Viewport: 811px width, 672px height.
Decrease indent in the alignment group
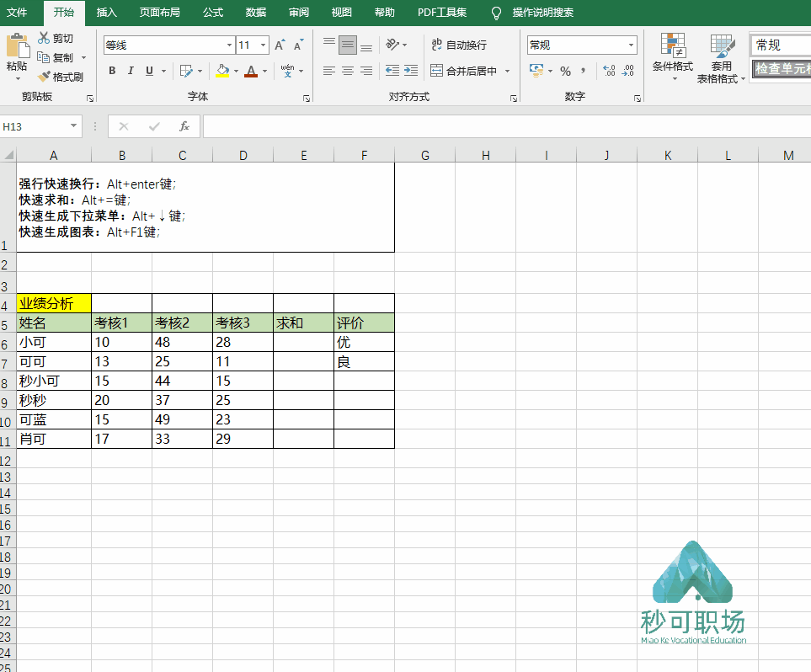[x=392, y=71]
